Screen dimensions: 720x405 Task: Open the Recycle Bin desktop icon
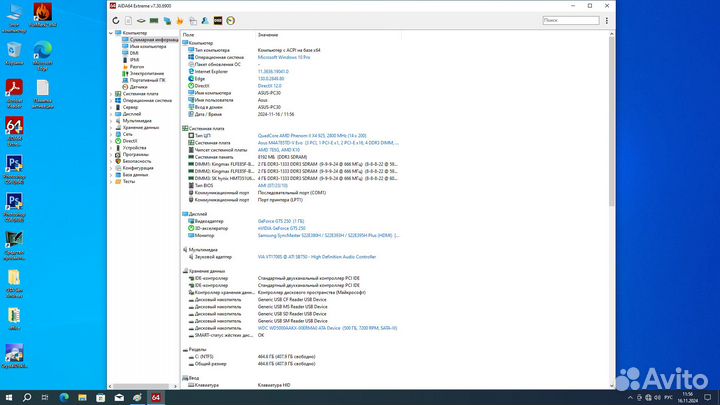click(14, 54)
